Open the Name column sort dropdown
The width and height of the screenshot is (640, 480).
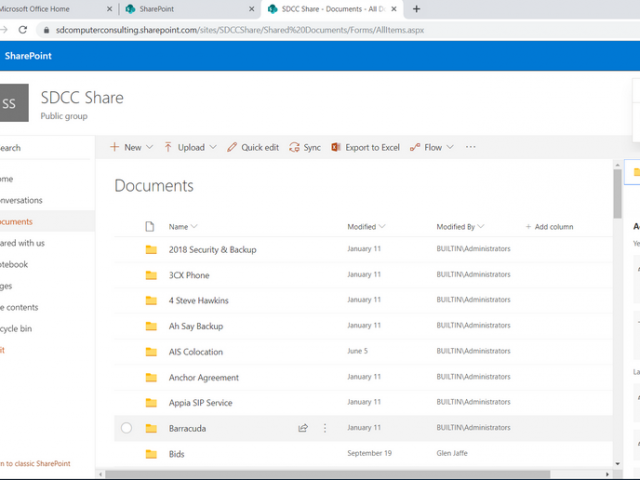(x=194, y=227)
